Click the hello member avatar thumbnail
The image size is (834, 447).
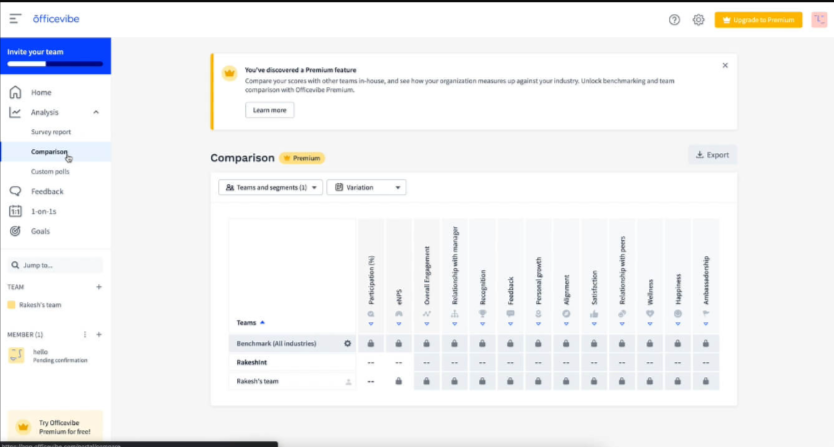pyautogui.click(x=16, y=355)
